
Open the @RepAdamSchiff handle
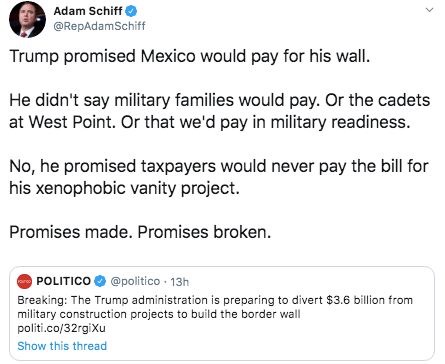pyautogui.click(x=99, y=26)
